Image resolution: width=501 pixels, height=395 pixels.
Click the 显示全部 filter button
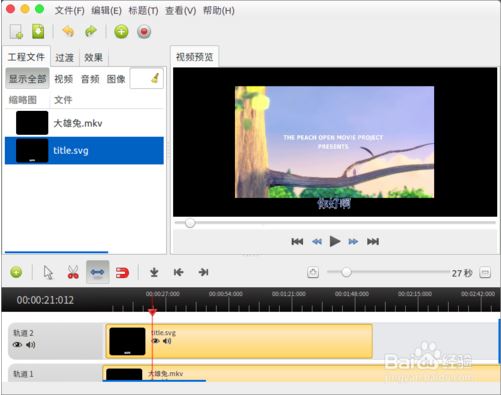click(27, 79)
